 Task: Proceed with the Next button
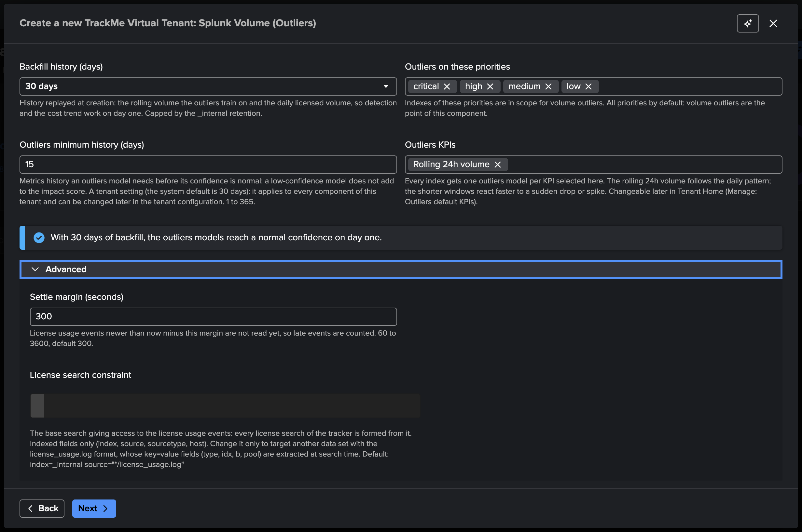[x=94, y=508]
